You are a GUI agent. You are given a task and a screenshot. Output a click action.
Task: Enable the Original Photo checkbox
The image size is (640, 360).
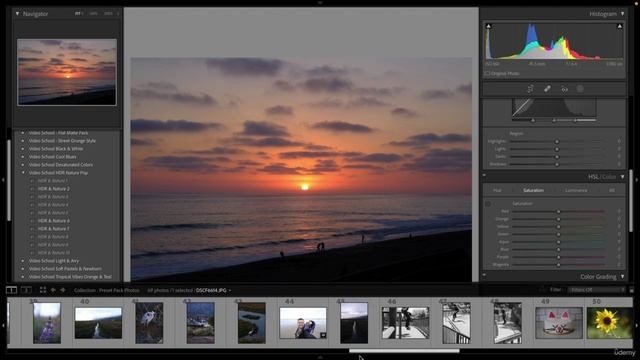(487, 73)
